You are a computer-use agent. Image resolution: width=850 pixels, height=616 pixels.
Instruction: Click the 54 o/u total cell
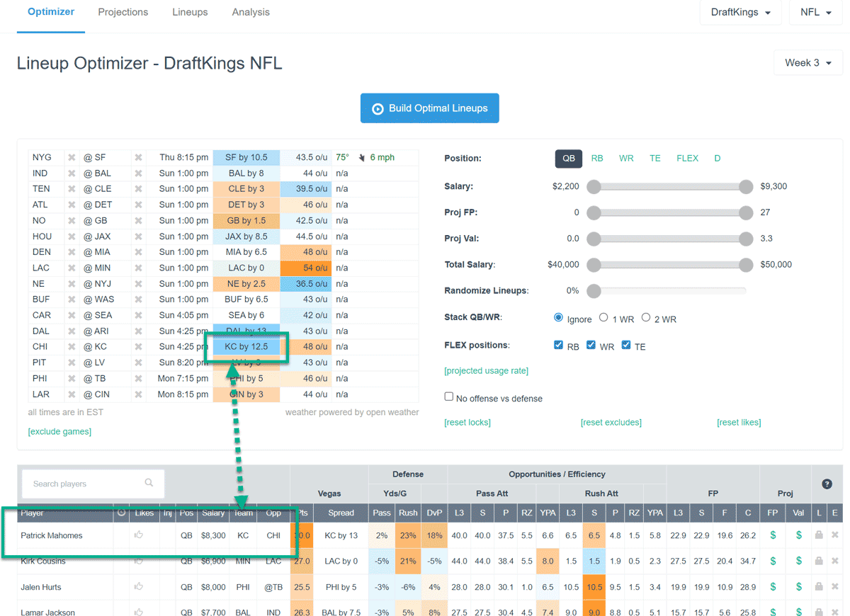(305, 268)
